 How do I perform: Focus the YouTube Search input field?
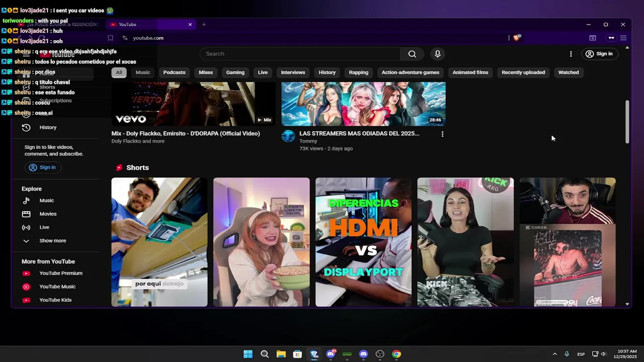(300, 54)
